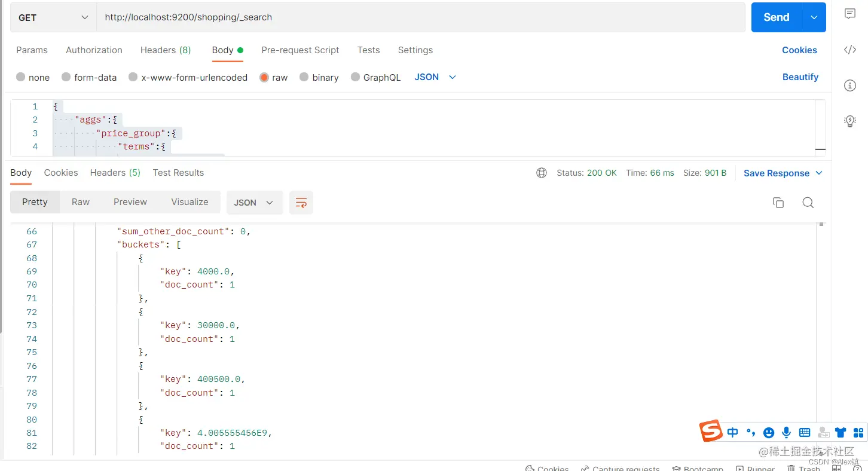Open the raw JSON format dropdown
The height and width of the screenshot is (471, 868).
(435, 77)
